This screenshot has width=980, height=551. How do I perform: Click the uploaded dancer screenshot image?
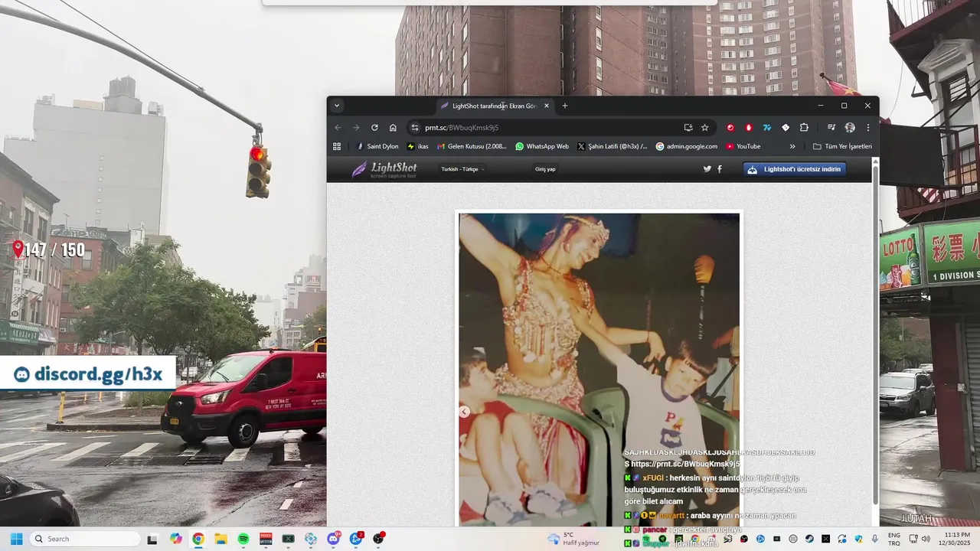pyautogui.click(x=599, y=369)
